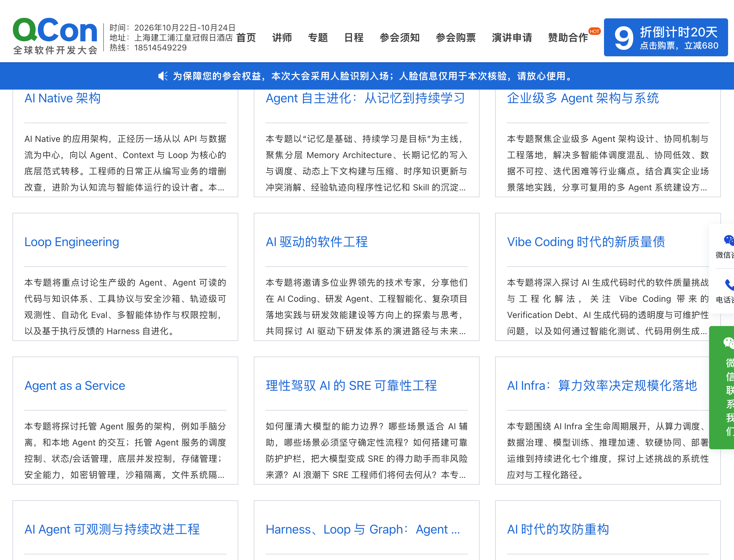Click the hotline number 18514549229
This screenshot has width=734, height=560.
(x=160, y=48)
